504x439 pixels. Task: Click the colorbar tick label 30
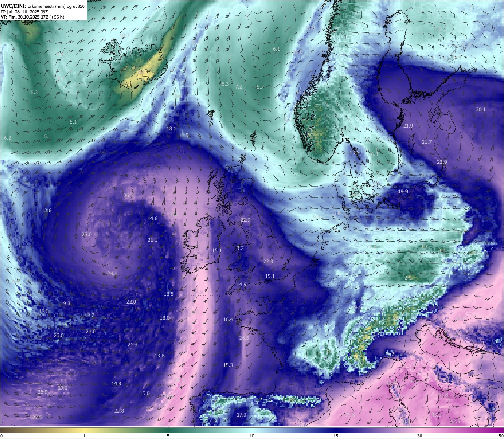click(x=420, y=436)
